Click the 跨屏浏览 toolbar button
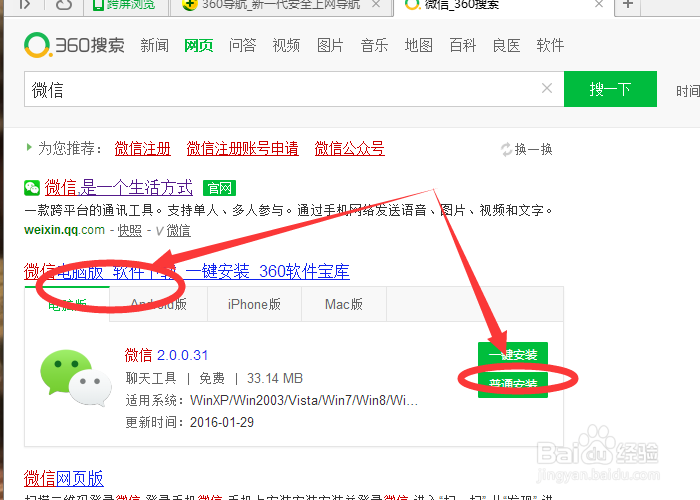This screenshot has height=500, width=700. [x=124, y=4]
